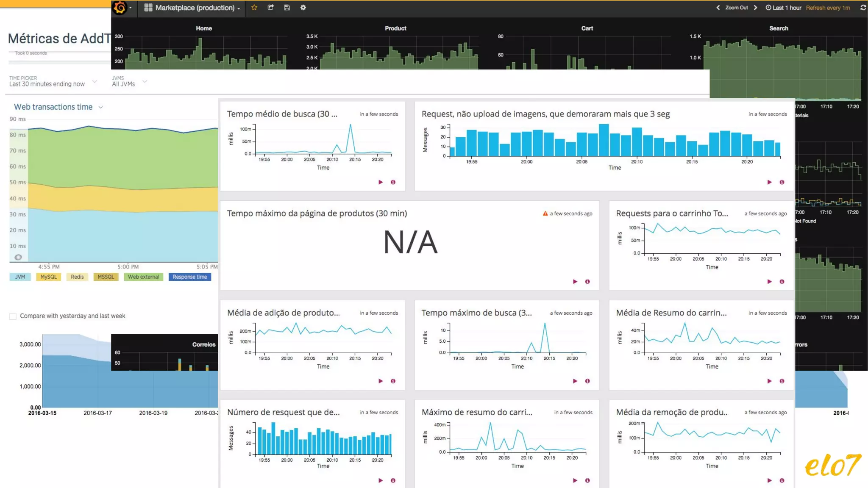Open Last 1 hour time range menu
The image size is (868, 488).
(783, 8)
